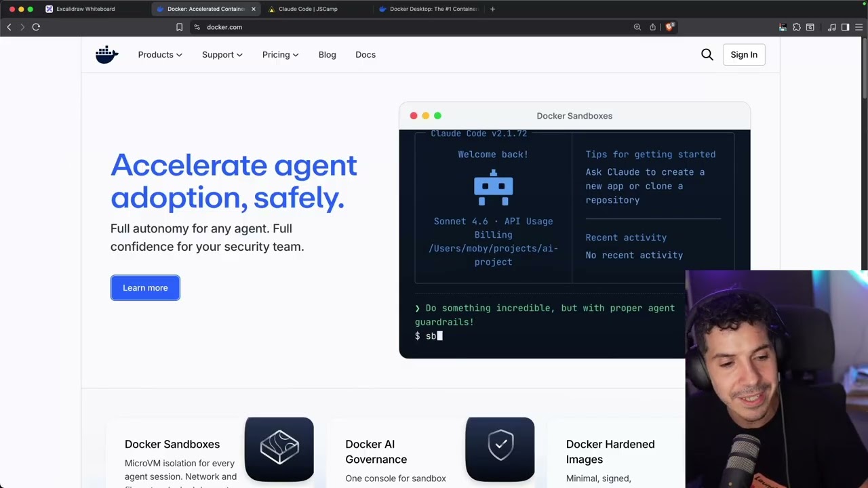Open the Brave Shields lion icon
Viewport: 868px width, 488px height.
[669, 27]
